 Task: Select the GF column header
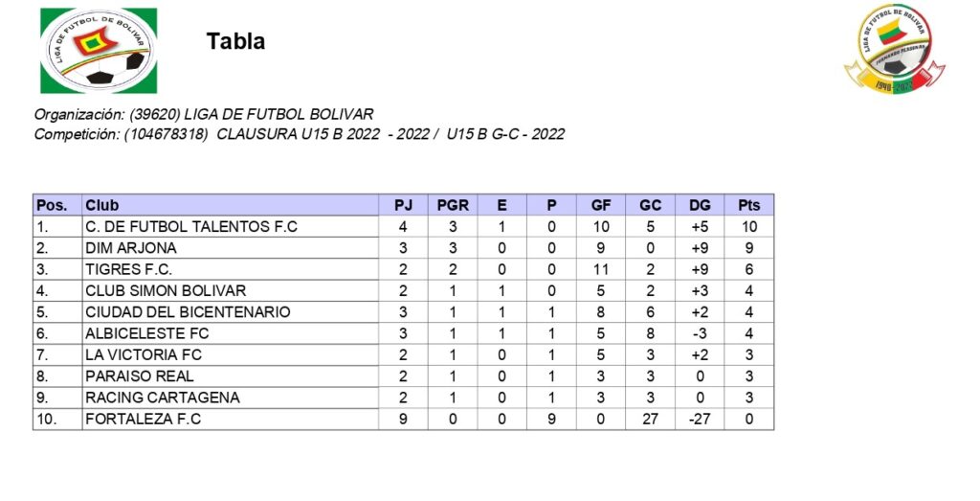pos(601,205)
